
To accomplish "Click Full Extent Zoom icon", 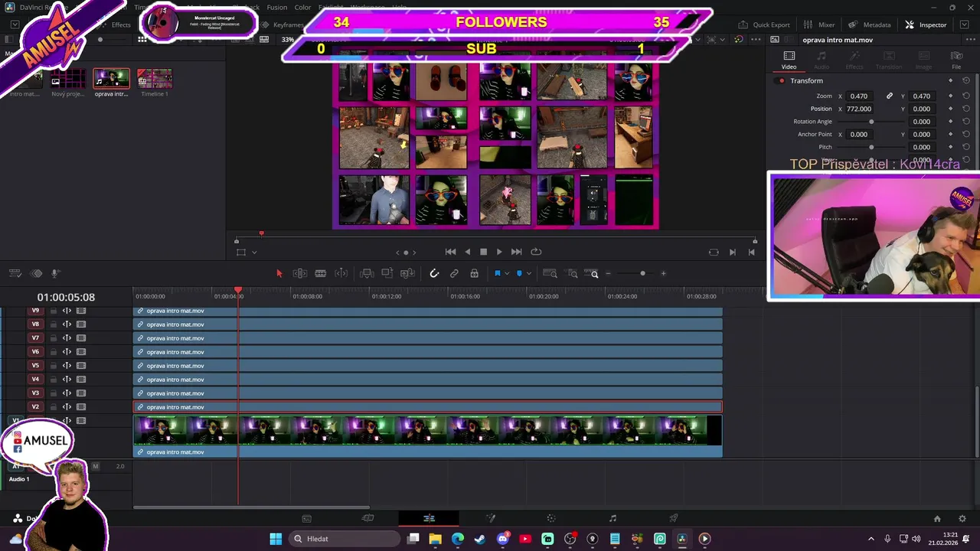I will (x=550, y=273).
